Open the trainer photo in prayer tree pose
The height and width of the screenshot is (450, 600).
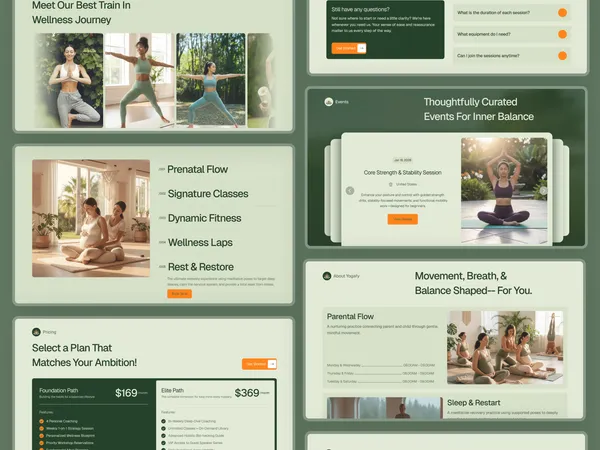[69, 80]
